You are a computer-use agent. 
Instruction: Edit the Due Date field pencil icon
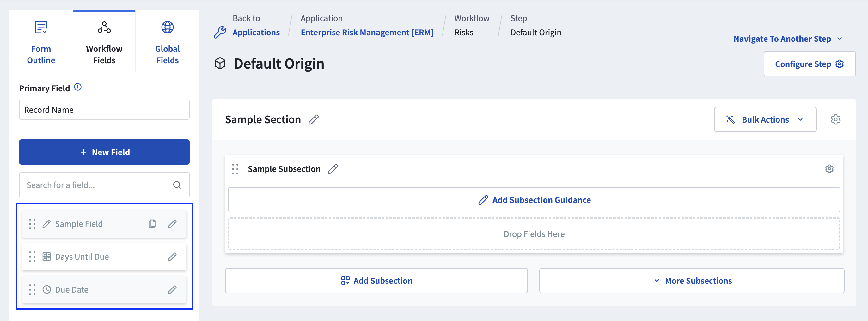tap(172, 289)
